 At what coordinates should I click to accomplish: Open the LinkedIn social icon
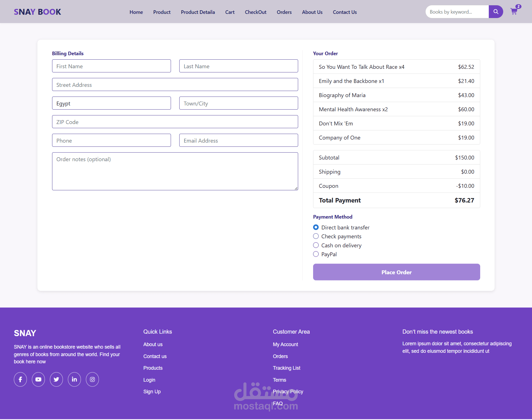click(x=74, y=379)
